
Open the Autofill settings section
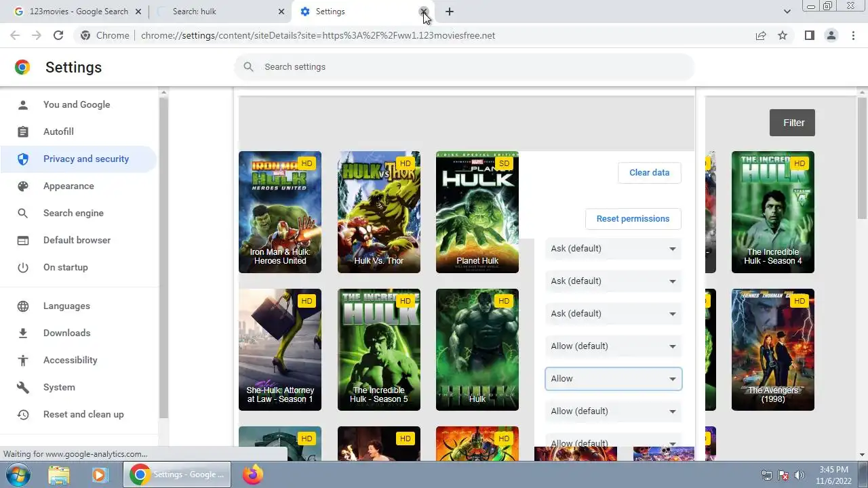coord(78,131)
